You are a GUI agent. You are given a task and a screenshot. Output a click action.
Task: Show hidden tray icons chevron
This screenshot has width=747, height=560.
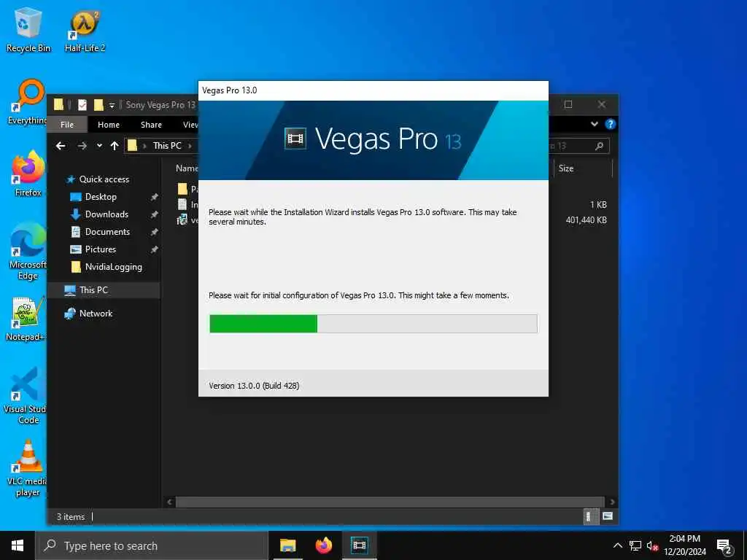[617, 545]
